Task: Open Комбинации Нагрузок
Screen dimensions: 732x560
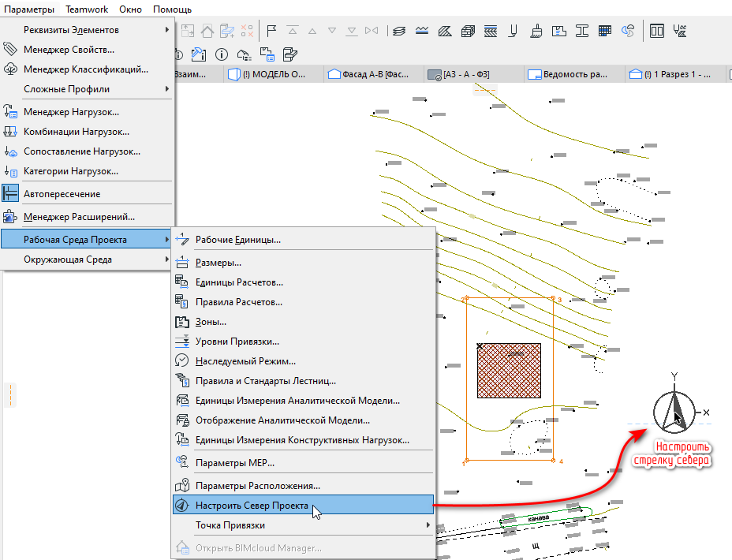Action: click(x=88, y=132)
